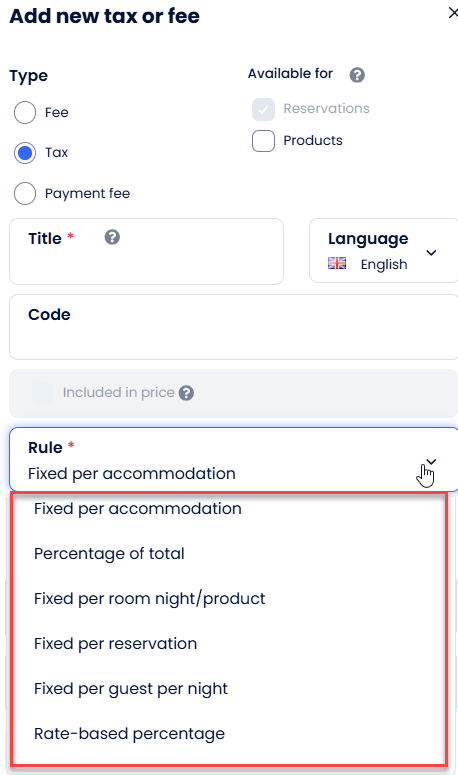Image resolution: width=458 pixels, height=775 pixels.
Task: Close the Add new tax or fee dialog
Action: pos(453,13)
